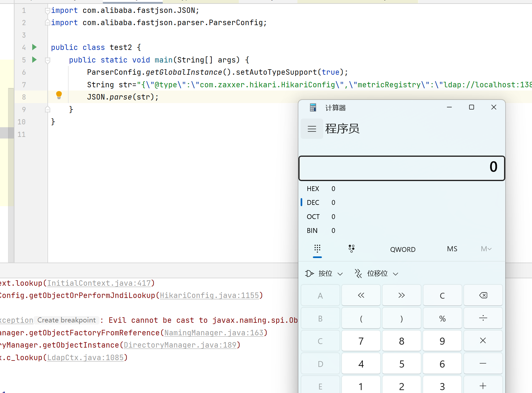
Task: Click the subtraction key
Action: click(x=483, y=364)
